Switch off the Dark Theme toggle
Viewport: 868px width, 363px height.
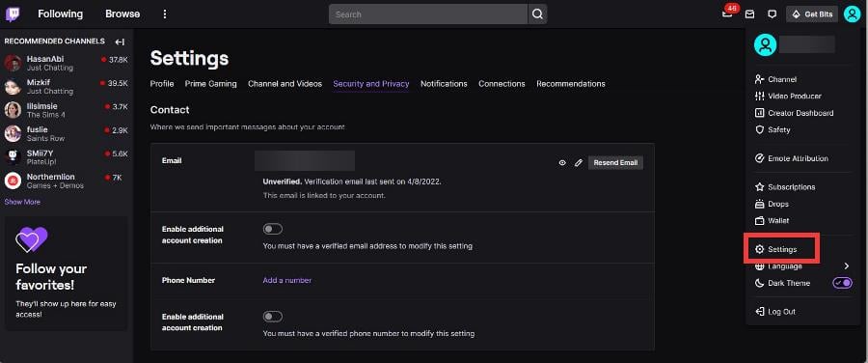pyautogui.click(x=842, y=283)
